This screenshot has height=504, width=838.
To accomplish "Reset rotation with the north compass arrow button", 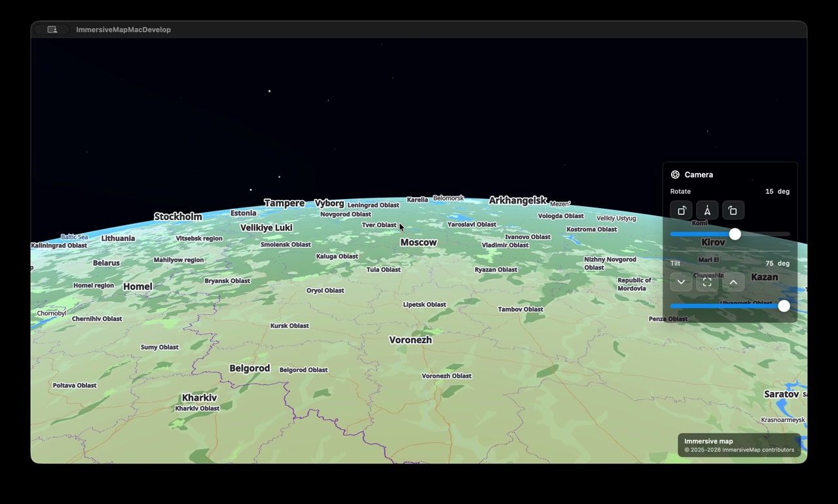I will pos(707,211).
